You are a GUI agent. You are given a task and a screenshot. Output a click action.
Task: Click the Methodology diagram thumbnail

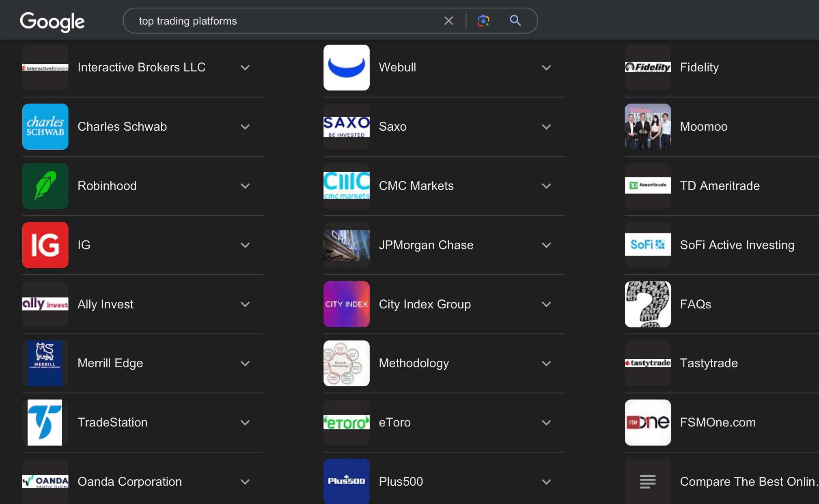347,363
